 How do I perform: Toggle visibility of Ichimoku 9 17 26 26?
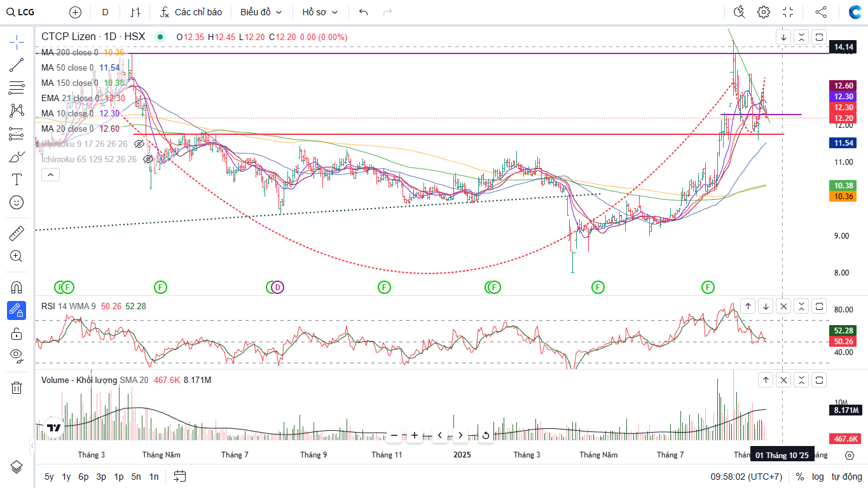click(x=139, y=144)
